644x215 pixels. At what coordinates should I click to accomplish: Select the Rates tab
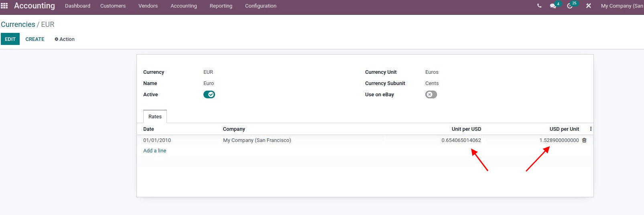pos(155,117)
